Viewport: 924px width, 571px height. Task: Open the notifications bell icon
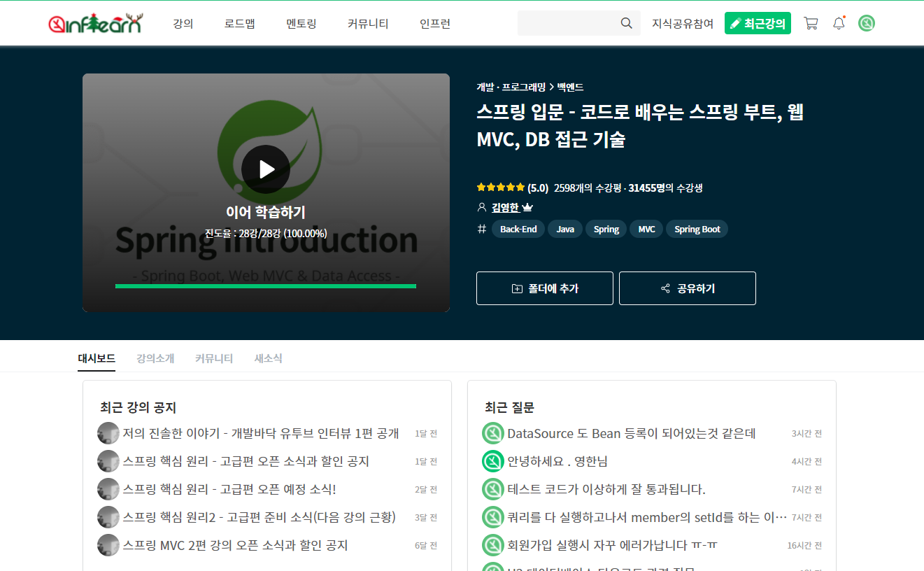(839, 23)
